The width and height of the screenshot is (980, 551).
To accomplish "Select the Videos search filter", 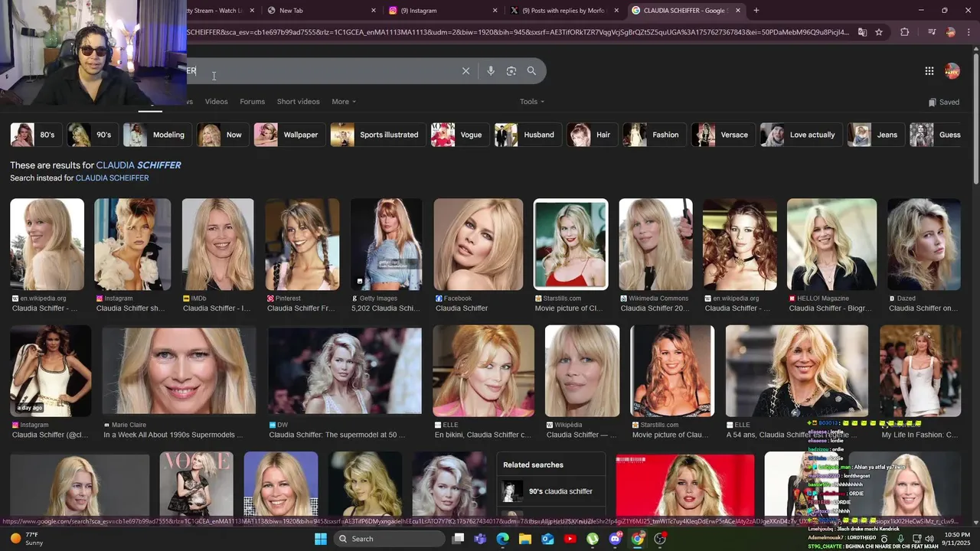I will [216, 102].
